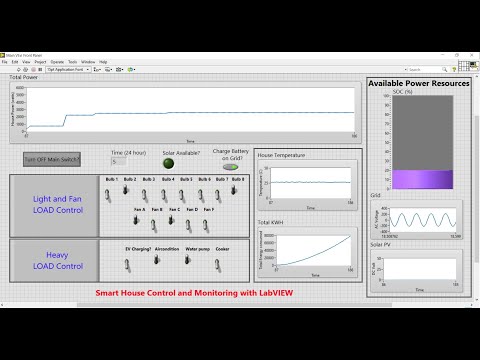Image resolution: width=480 pixels, height=360 pixels.
Task: Click the Run Continuously icon
Action: pyautogui.click(x=26, y=69)
